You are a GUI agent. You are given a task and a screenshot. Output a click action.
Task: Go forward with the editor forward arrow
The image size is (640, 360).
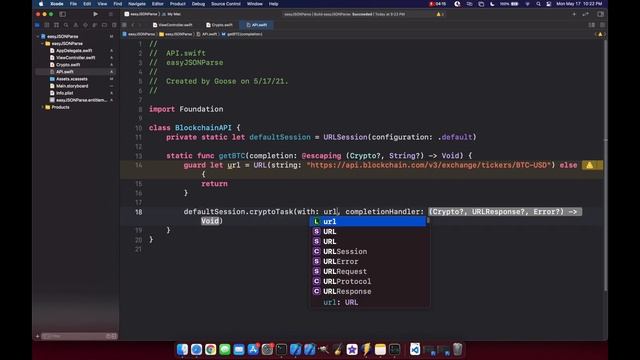click(x=140, y=25)
